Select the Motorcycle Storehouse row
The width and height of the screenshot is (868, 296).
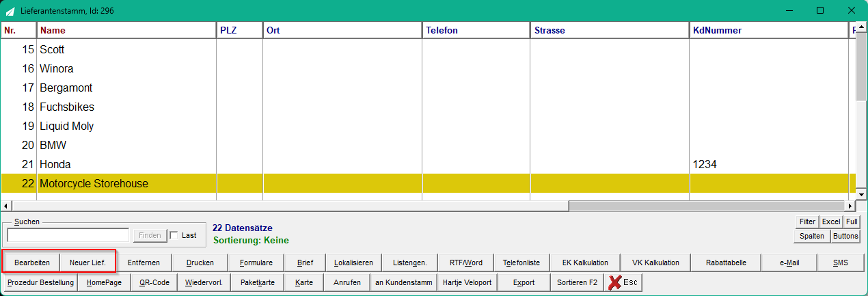428,184
